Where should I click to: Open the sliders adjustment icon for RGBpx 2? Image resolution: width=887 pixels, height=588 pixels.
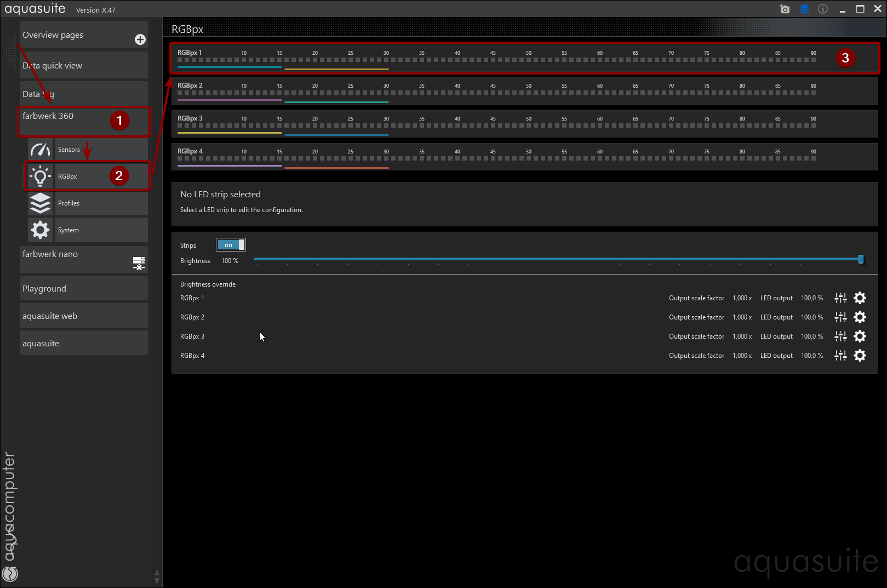(x=840, y=317)
